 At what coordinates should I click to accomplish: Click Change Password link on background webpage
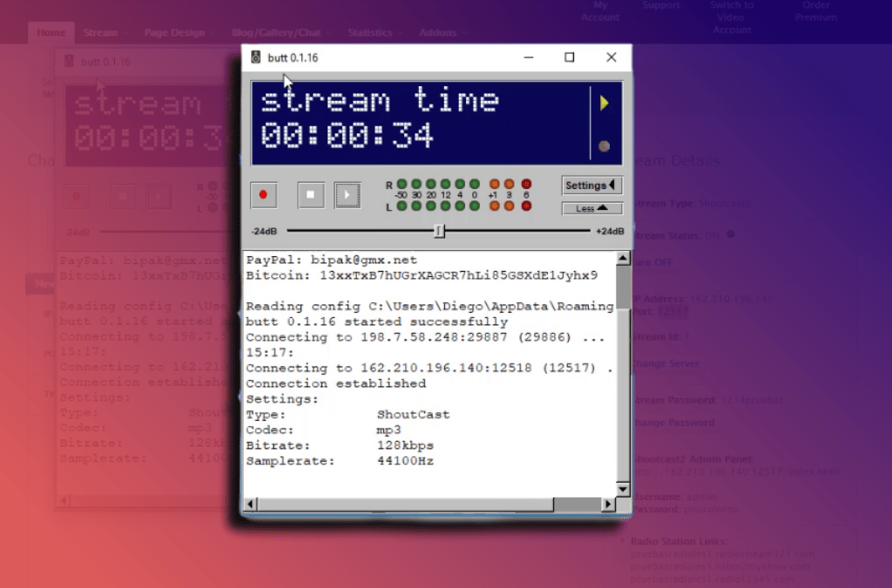673,422
